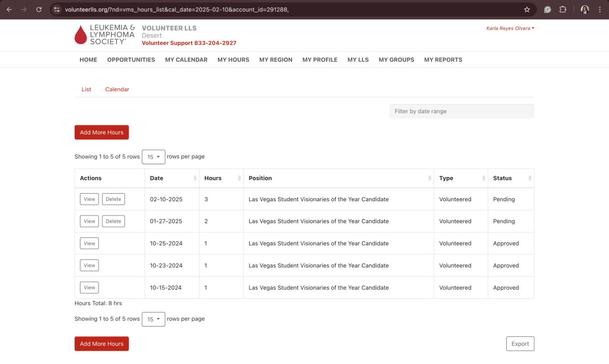Click the Filter by date range field
609x364 pixels.
click(x=462, y=111)
